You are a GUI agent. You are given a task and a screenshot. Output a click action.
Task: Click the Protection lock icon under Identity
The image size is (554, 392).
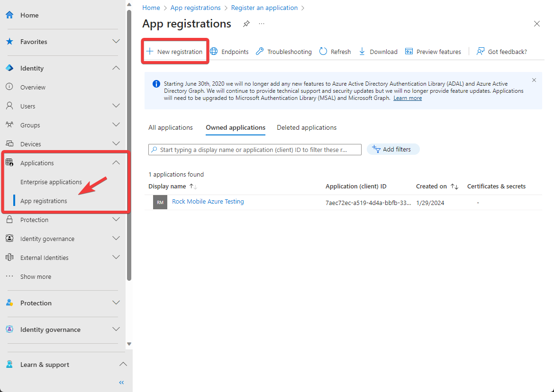coord(9,220)
